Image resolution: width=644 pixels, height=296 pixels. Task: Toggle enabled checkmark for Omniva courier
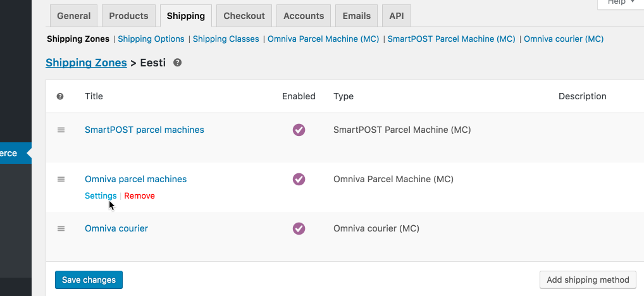pos(299,228)
